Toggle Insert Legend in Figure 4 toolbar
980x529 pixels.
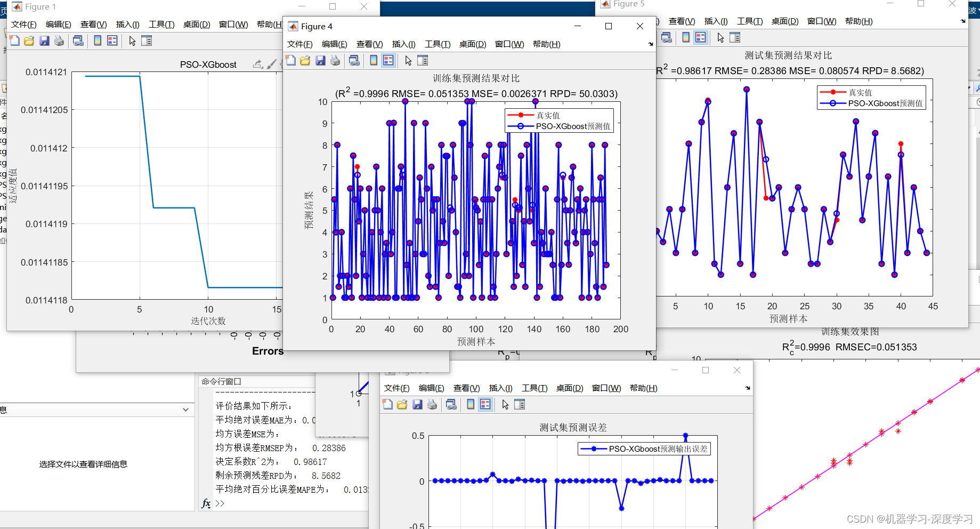pos(388,61)
